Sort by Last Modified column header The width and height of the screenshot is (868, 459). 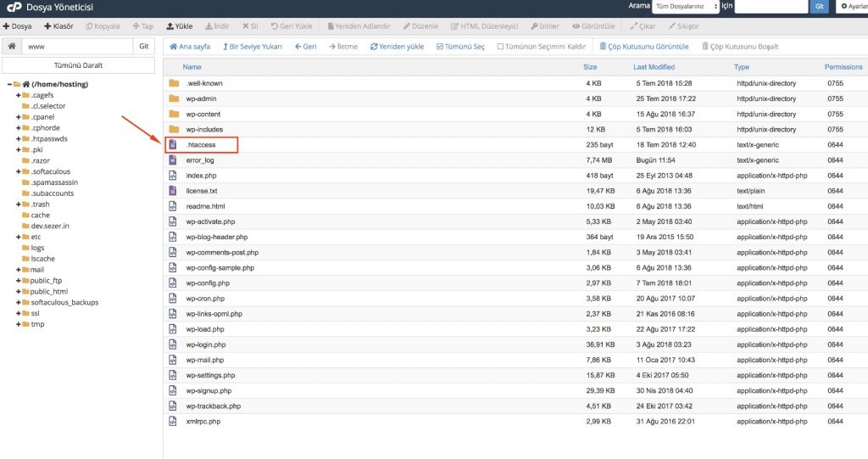point(654,67)
